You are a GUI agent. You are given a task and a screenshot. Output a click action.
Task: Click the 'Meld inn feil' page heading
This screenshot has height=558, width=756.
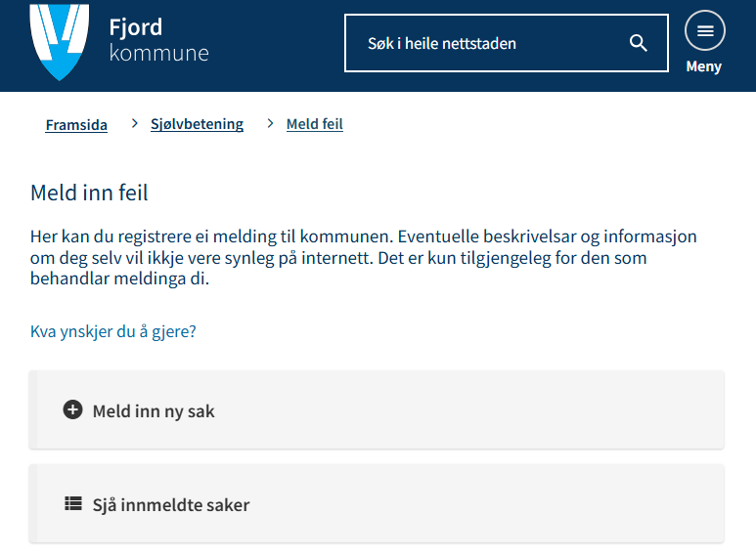[x=89, y=193]
